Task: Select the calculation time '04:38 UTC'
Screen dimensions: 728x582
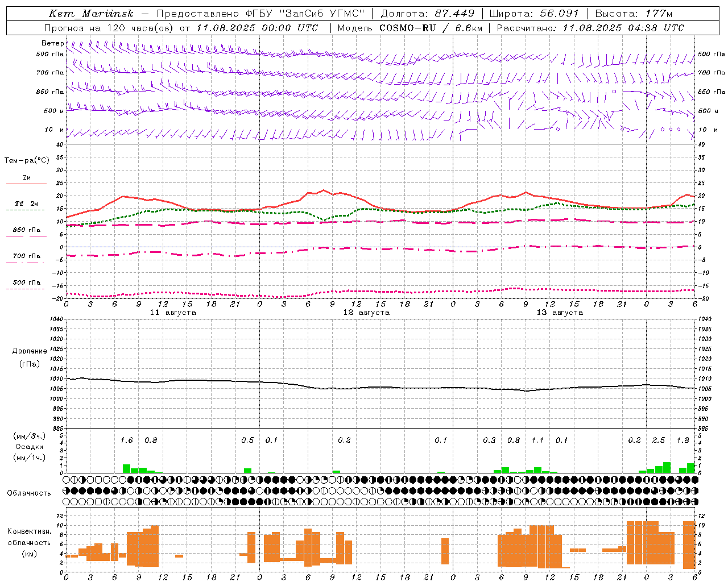Action: 649,28
